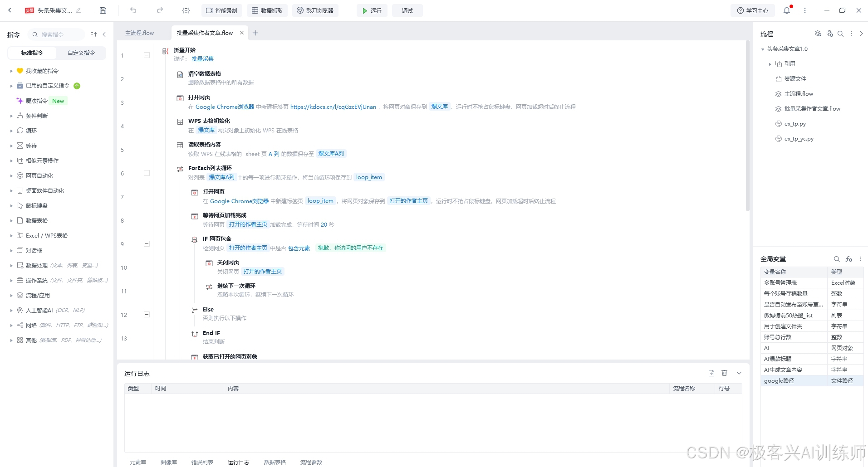868x467 pixels.
Task: Collapse the 折叠开始 node block
Action: (x=146, y=55)
